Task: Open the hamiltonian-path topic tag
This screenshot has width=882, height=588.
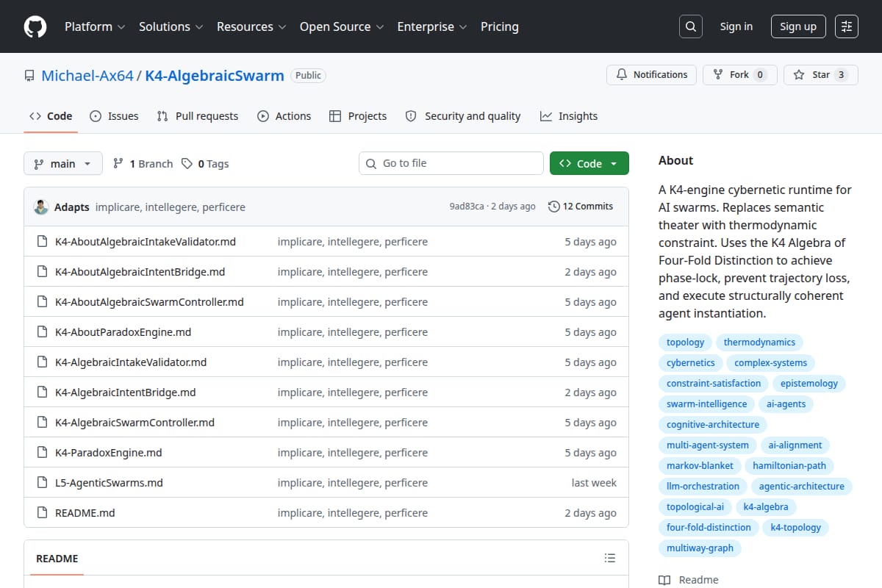Action: 789,465
